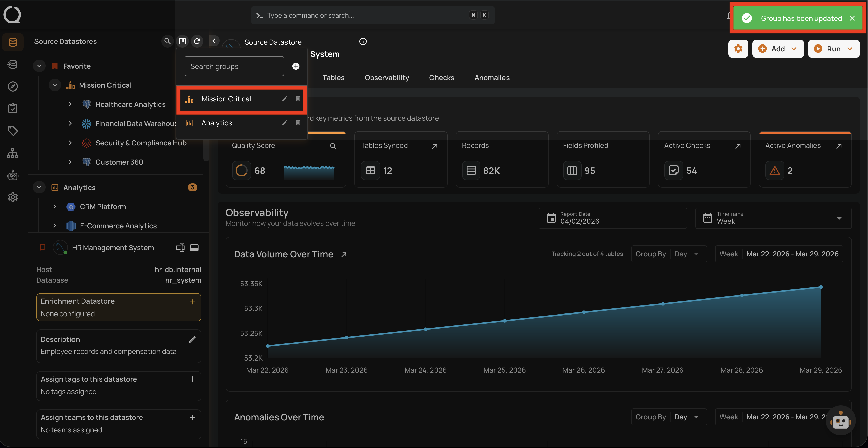This screenshot has width=868, height=448.
Task: Delete the Analytics group with trash icon
Action: (298, 123)
